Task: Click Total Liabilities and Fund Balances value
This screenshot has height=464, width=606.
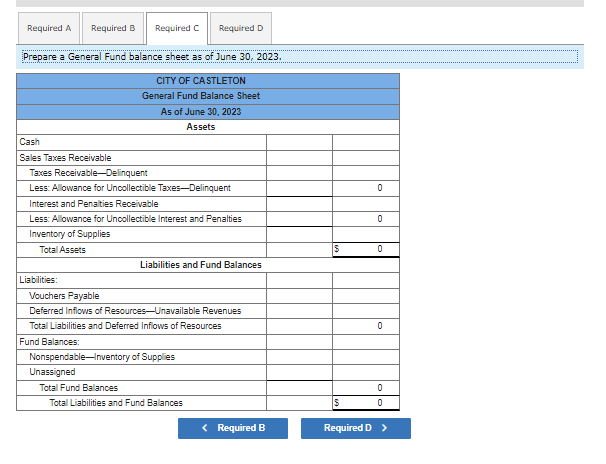Action: [366, 403]
